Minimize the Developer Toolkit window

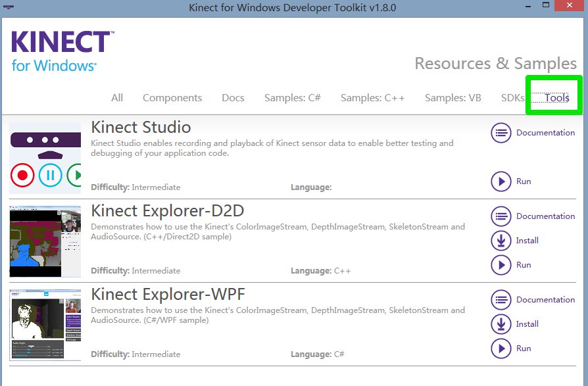(x=528, y=6)
